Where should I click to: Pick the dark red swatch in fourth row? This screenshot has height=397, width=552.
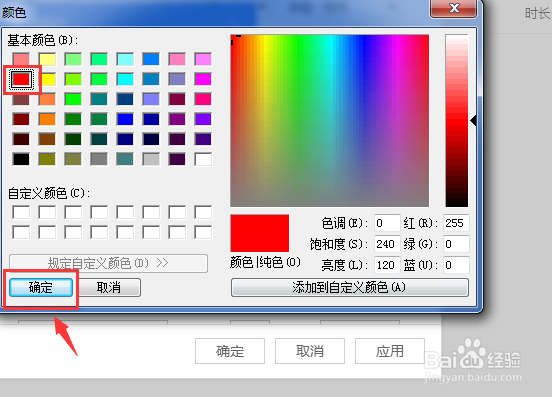tap(21, 119)
